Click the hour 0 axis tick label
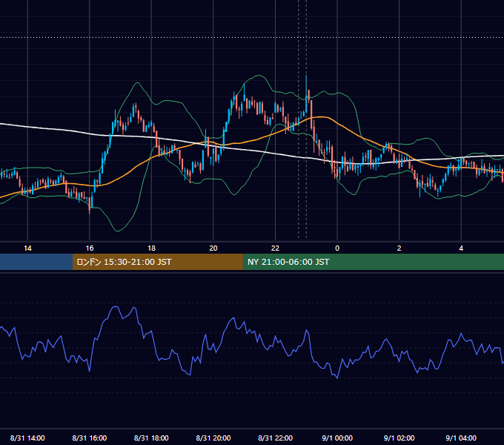This screenshot has width=504, height=445. (337, 248)
